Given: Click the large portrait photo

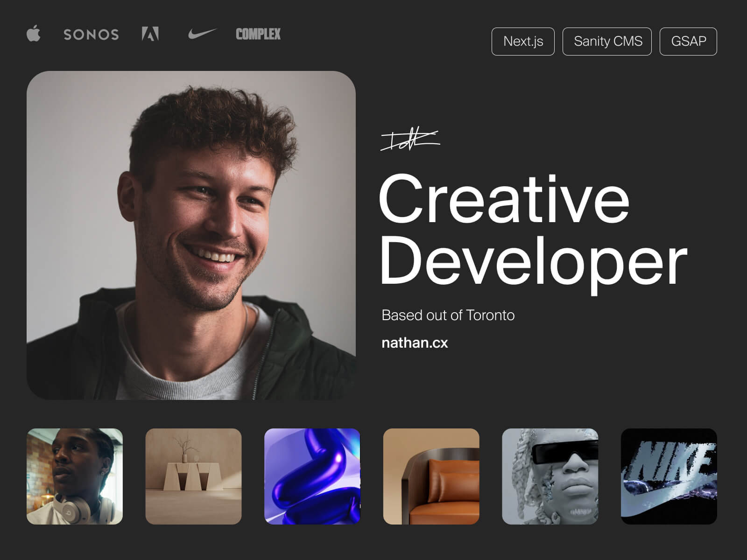Looking at the screenshot, I should tap(191, 235).
